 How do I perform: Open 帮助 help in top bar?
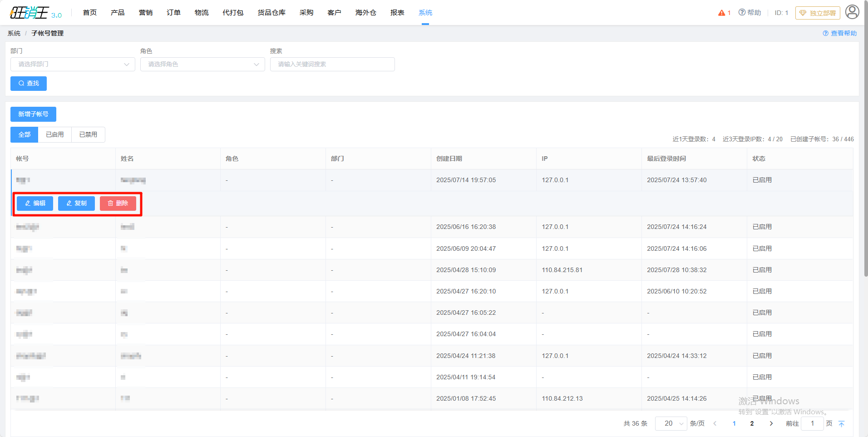click(x=750, y=13)
